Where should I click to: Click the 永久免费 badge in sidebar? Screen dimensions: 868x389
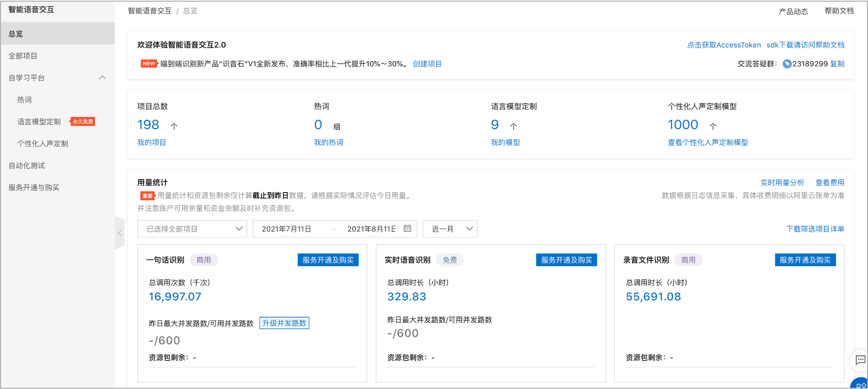pos(83,122)
